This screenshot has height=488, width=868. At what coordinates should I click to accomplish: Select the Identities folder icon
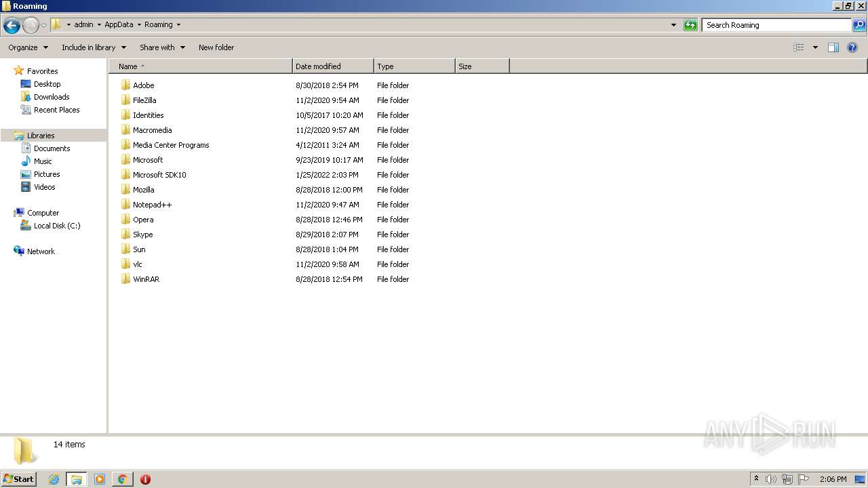(x=125, y=115)
